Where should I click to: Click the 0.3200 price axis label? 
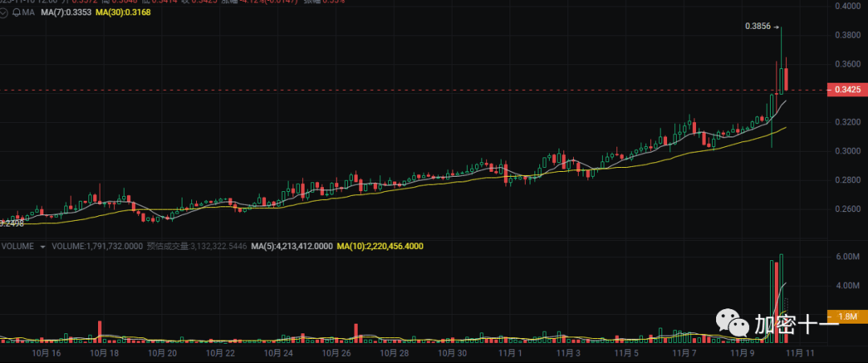tap(848, 122)
